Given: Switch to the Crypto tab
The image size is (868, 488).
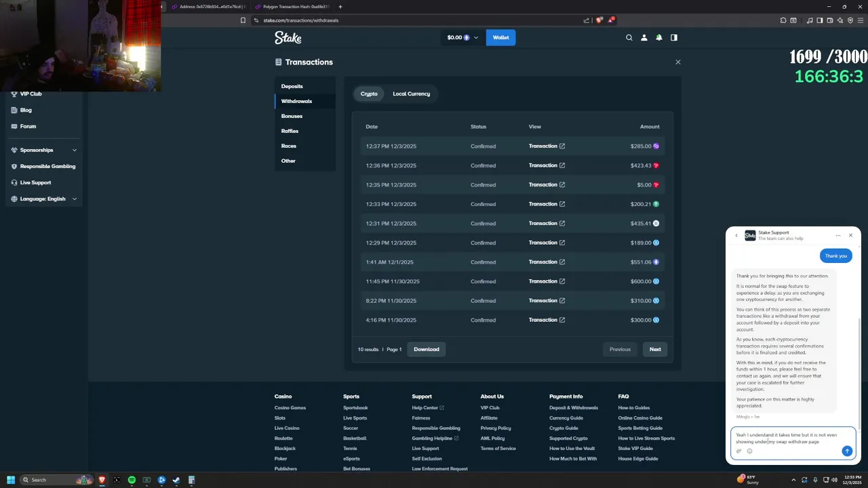Looking at the screenshot, I should click(x=369, y=94).
